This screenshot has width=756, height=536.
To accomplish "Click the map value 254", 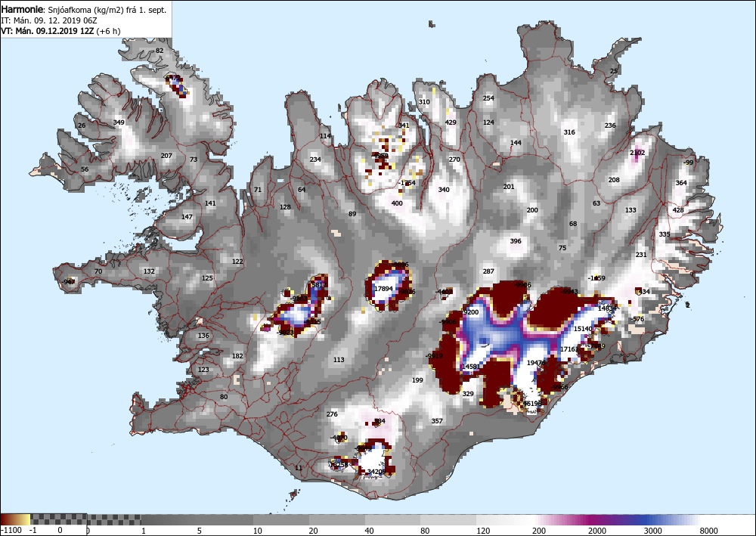I will click(x=488, y=98).
